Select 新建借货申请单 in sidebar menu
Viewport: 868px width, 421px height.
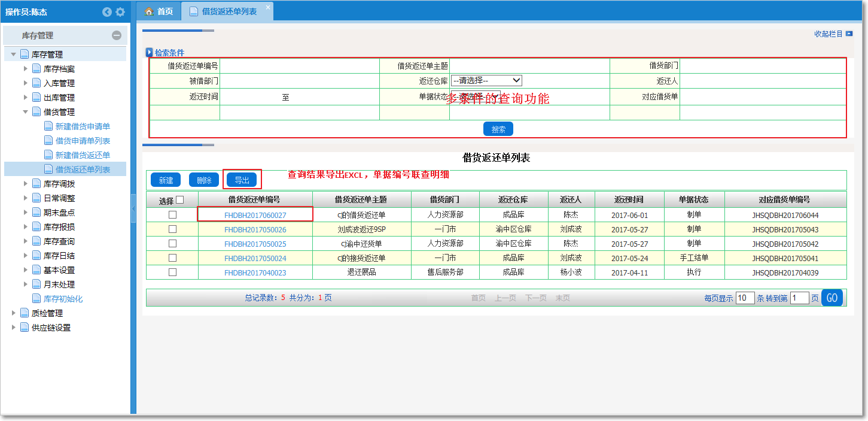(83, 126)
